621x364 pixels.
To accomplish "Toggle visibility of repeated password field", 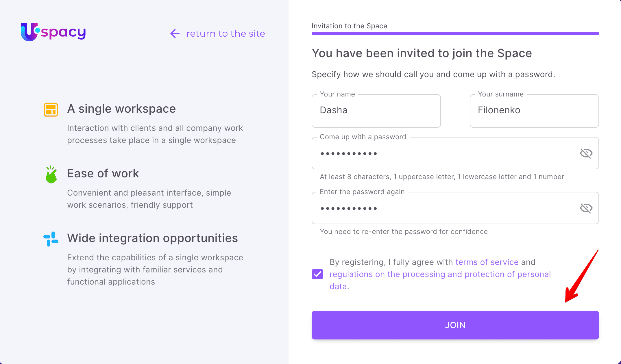I will (586, 208).
